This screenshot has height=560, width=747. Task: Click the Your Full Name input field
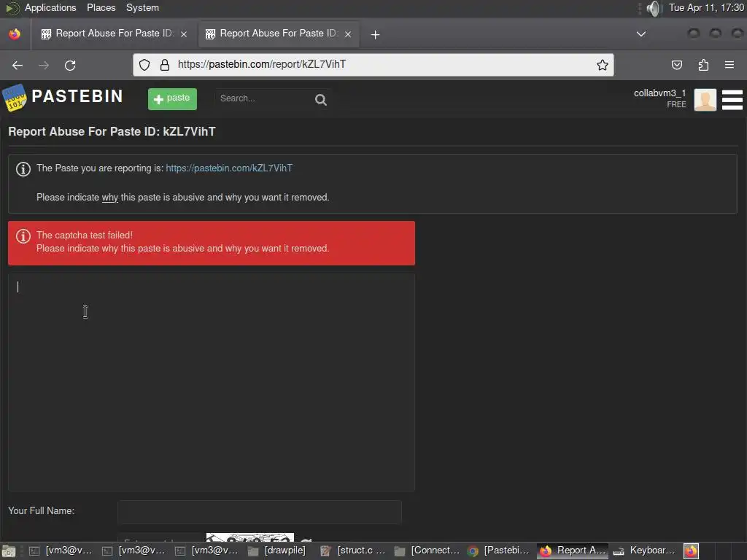[260, 512]
